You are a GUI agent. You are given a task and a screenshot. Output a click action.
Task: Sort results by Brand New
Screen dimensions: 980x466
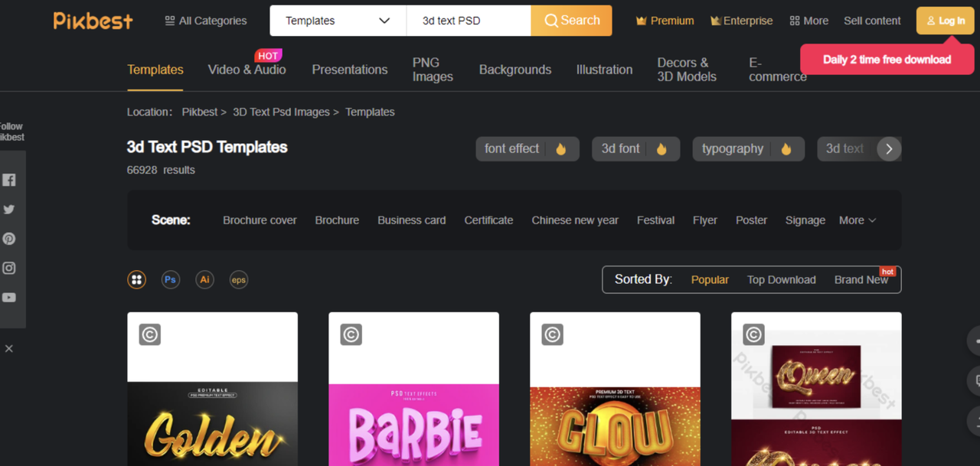point(861,280)
